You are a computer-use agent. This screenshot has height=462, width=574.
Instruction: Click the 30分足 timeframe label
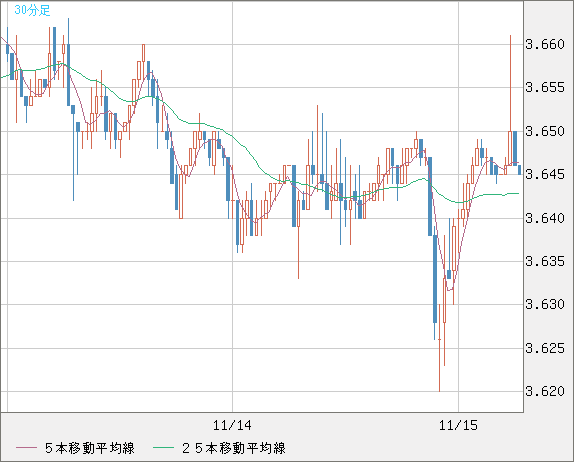[x=32, y=10]
